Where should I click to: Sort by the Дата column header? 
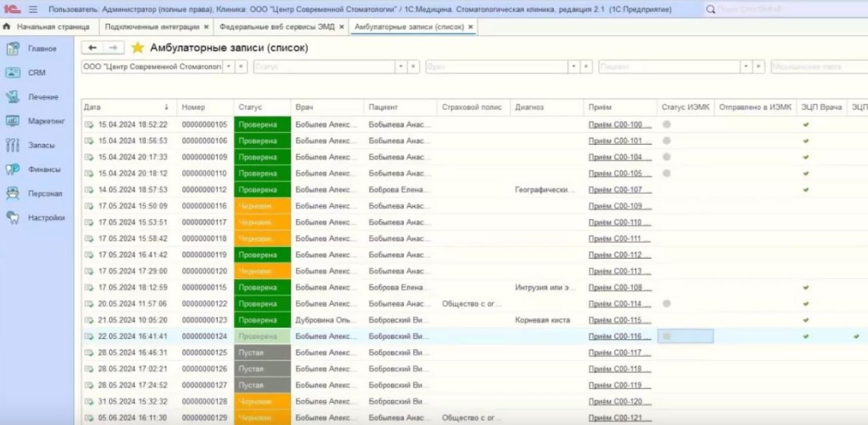127,107
